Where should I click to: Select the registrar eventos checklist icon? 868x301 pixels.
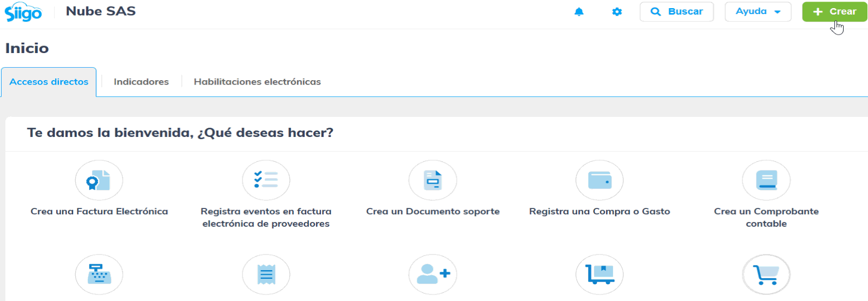click(x=266, y=180)
